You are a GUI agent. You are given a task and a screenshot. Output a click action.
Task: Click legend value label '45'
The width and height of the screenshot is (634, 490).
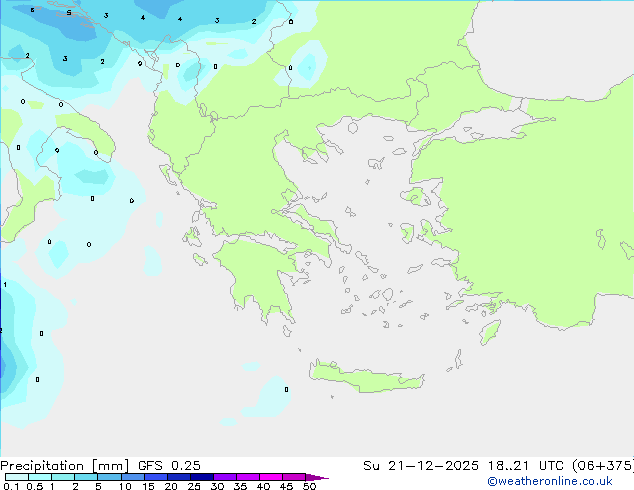[286, 486]
